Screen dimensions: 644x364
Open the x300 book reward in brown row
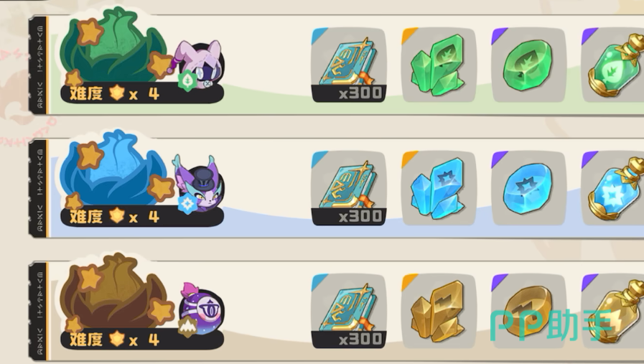click(x=348, y=311)
